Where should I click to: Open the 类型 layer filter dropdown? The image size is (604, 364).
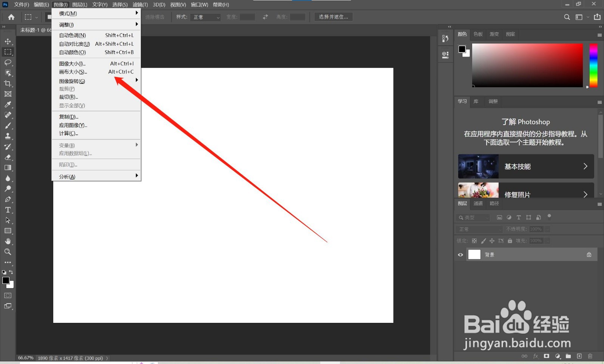(x=473, y=217)
